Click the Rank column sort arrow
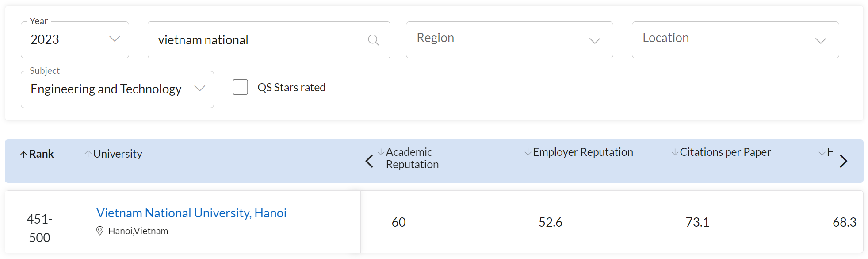 tap(23, 155)
